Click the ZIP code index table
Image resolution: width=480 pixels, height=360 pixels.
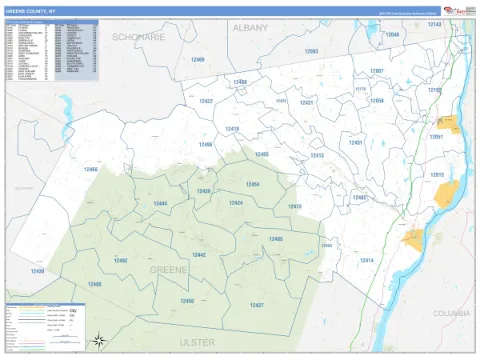pos(52,51)
